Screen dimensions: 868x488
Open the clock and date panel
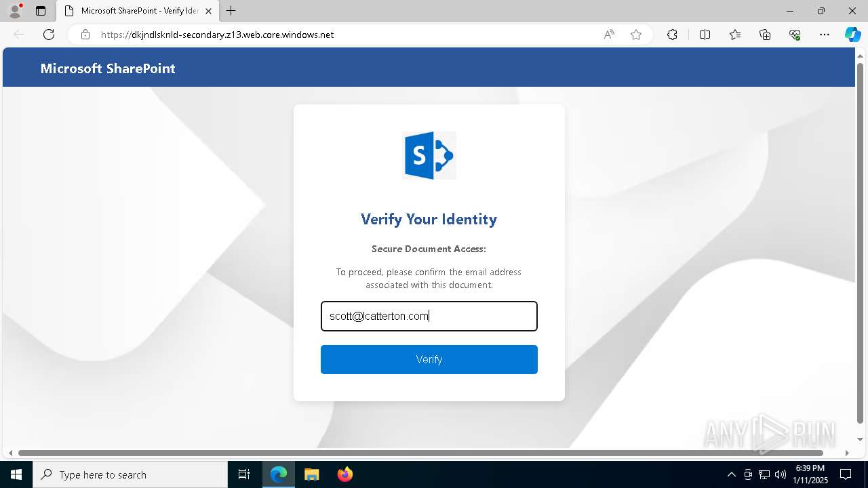(811, 474)
